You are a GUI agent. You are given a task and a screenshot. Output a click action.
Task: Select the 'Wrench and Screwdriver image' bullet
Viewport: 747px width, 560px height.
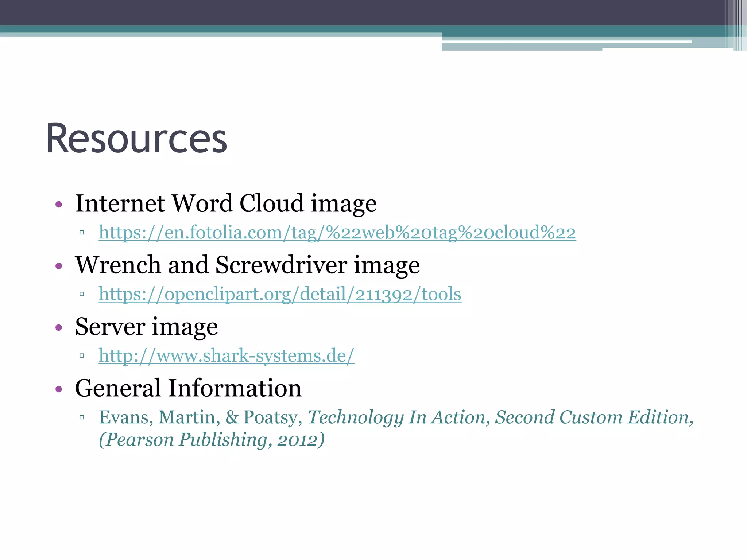click(247, 265)
